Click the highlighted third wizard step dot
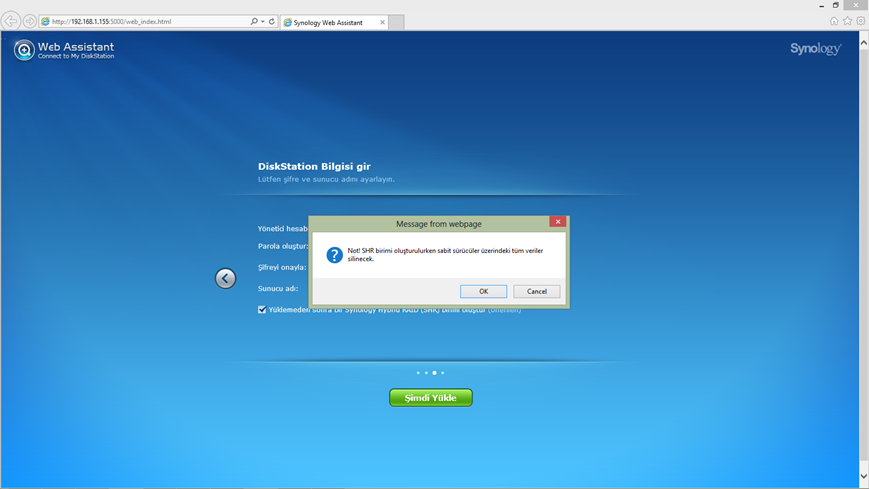The height and width of the screenshot is (489, 869). [x=434, y=373]
